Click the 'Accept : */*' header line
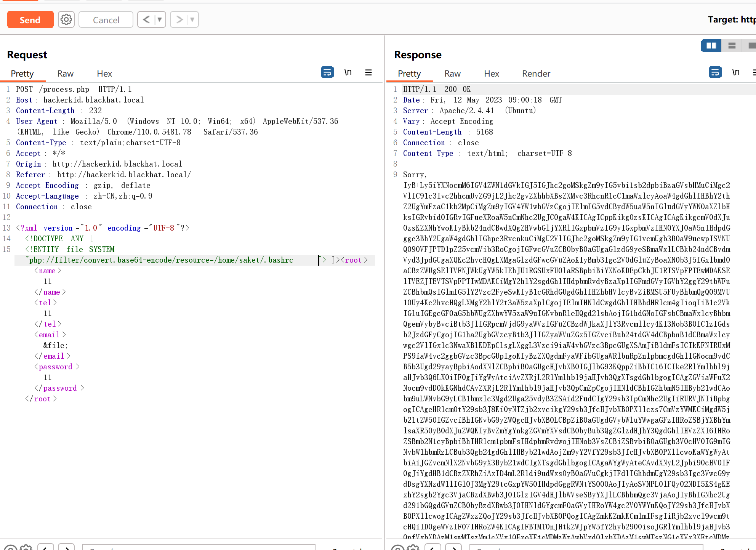756x550 pixels. pyautogui.click(x=41, y=153)
